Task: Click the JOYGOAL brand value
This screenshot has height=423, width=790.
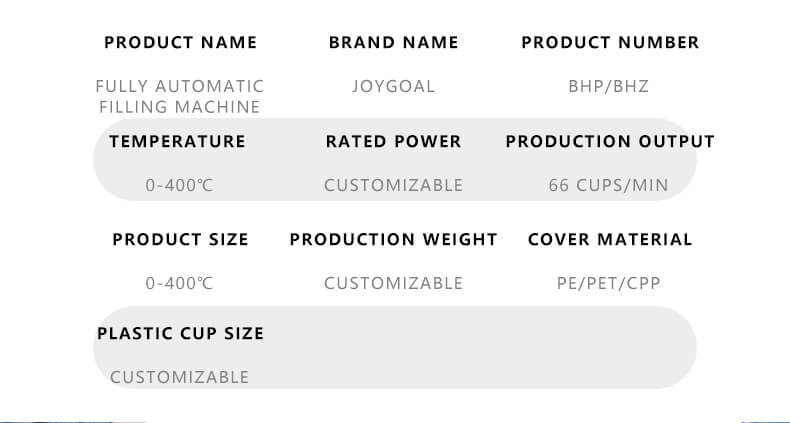Action: (x=393, y=86)
